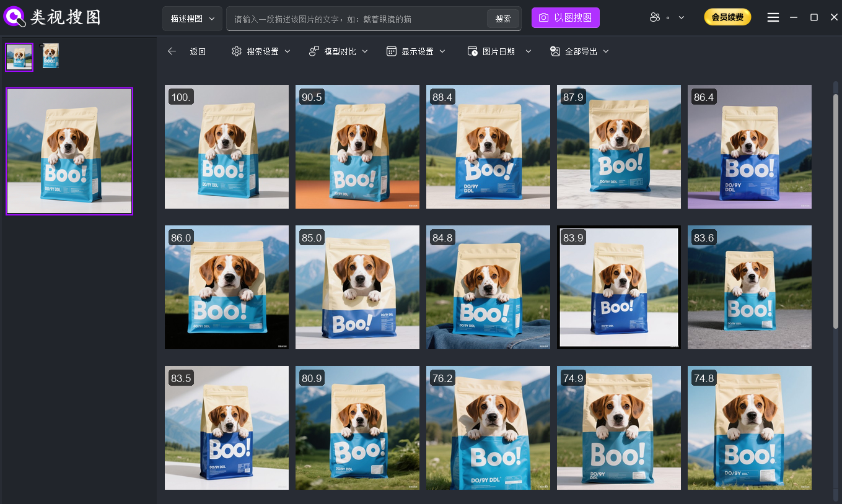Click the image date calendar icon
The width and height of the screenshot is (842, 504).
(x=472, y=51)
